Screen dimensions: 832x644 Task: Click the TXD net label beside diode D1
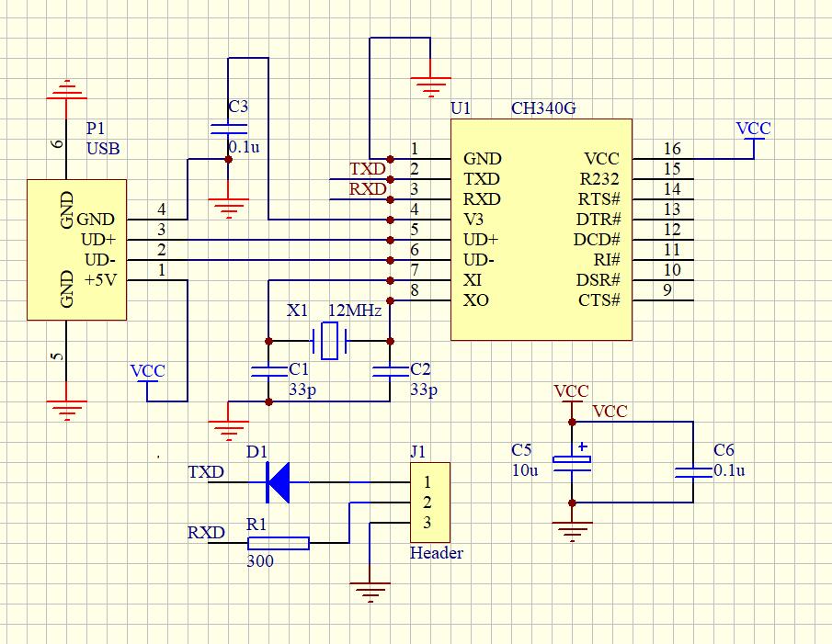(x=207, y=471)
